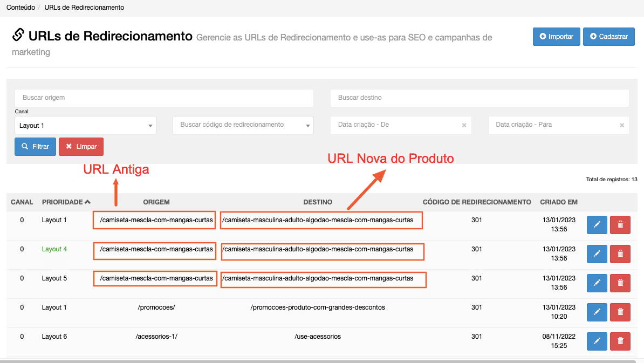Image resolution: width=644 pixels, height=363 pixels.
Task: Click the 301 code in /use-acessorios row
Action: 476,337
